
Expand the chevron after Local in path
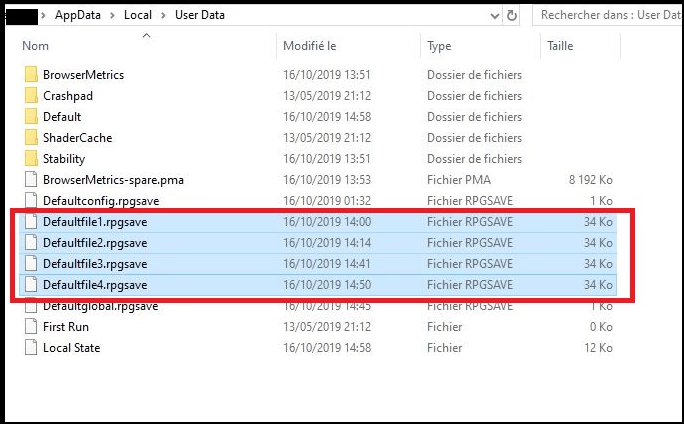tap(164, 16)
